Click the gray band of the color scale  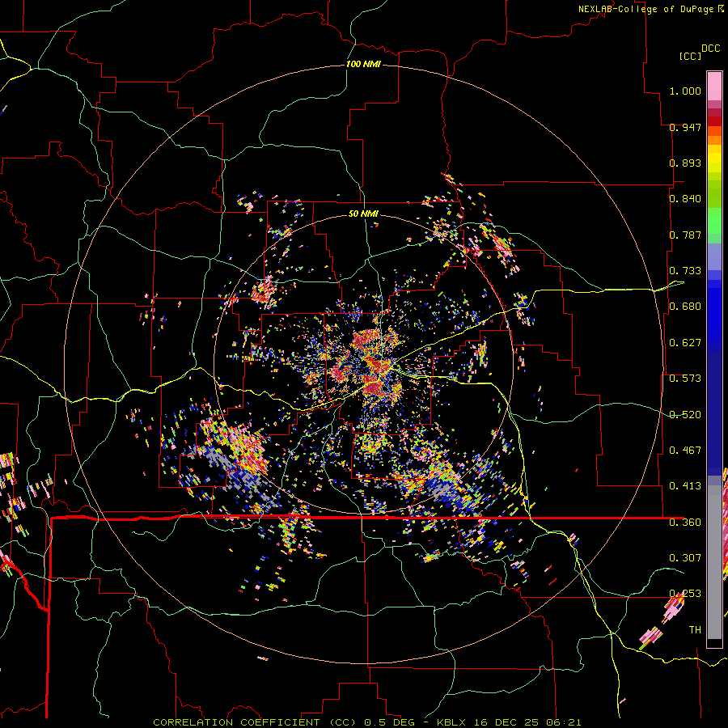coord(714,562)
